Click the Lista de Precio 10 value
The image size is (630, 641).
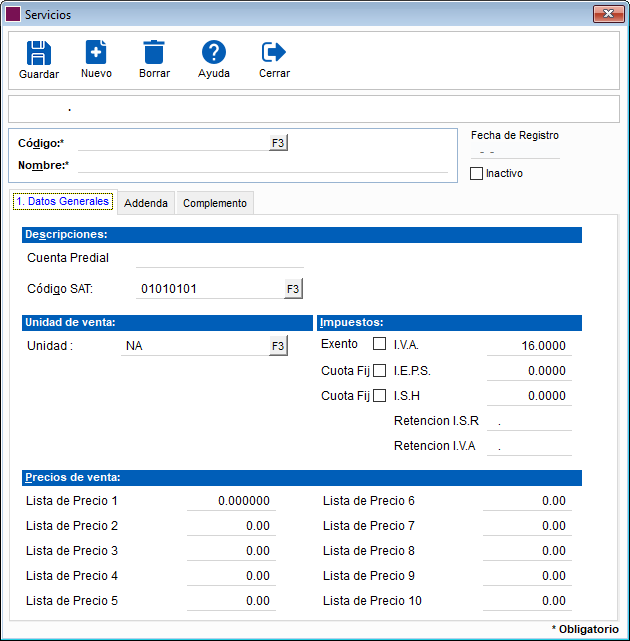(527, 601)
